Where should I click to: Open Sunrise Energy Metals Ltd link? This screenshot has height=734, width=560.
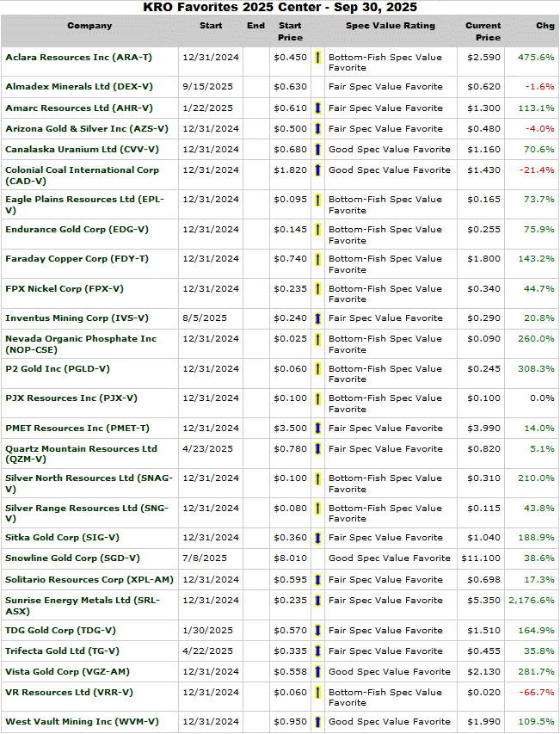[x=83, y=606]
